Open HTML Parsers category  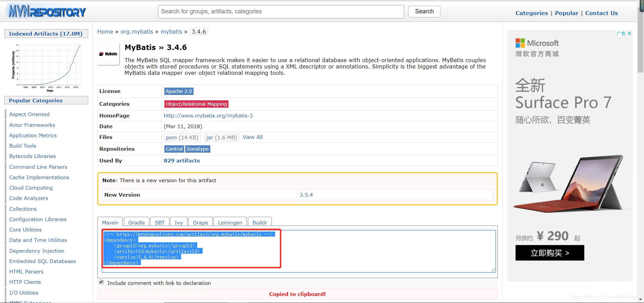(x=26, y=272)
